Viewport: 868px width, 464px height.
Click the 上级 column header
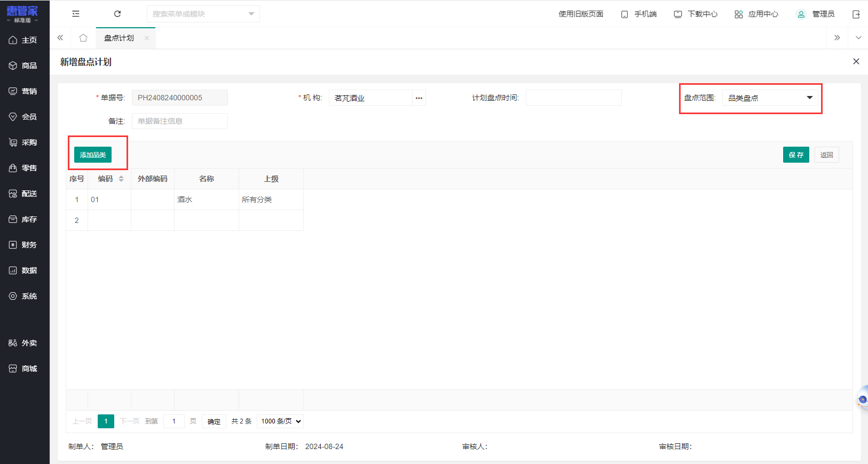(271, 179)
